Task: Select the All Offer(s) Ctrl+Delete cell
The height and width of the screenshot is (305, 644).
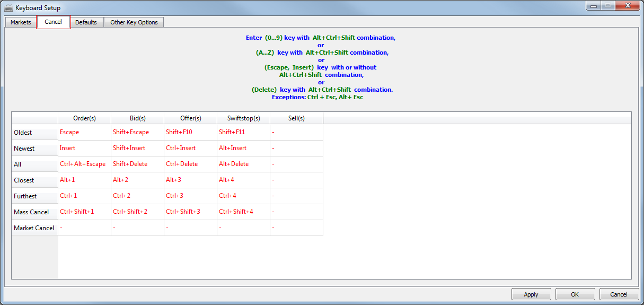Action: click(x=190, y=164)
